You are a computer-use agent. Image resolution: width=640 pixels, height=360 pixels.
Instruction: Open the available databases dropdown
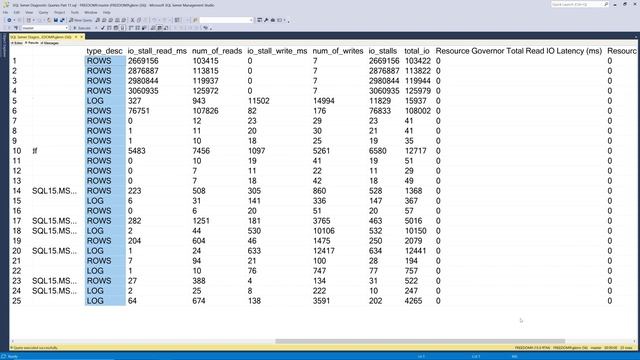pyautogui.click(x=67, y=28)
